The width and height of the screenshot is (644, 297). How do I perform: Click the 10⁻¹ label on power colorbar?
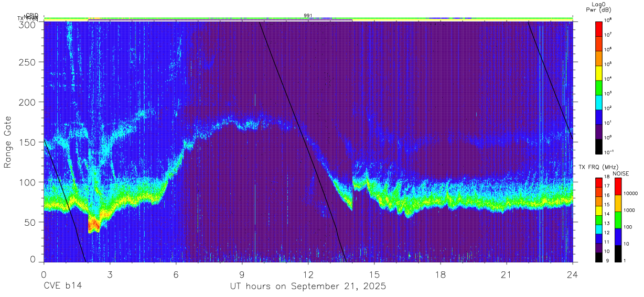click(x=609, y=152)
